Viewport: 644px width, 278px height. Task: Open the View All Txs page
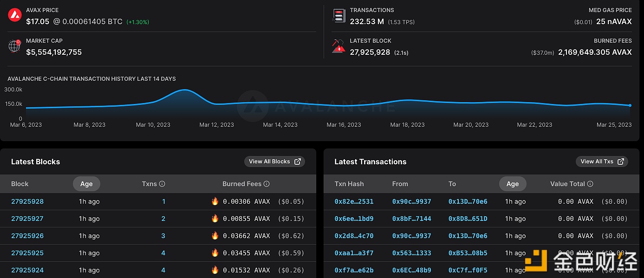pos(602,162)
